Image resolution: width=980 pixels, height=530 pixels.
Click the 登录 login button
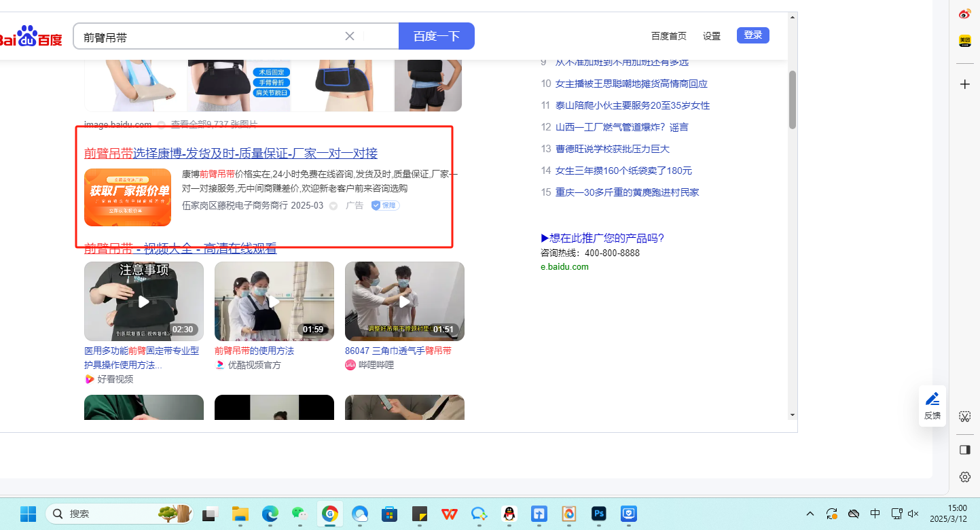[752, 35]
